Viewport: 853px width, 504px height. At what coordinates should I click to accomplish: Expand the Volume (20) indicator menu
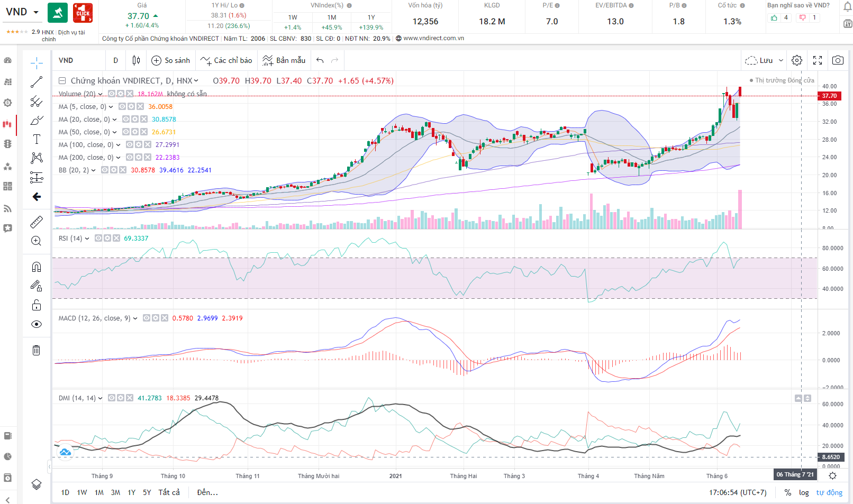coord(101,94)
